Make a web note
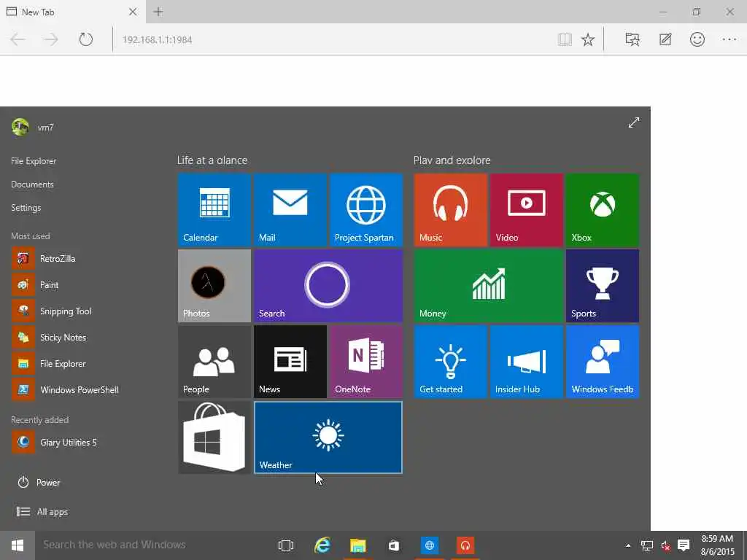 tap(665, 39)
